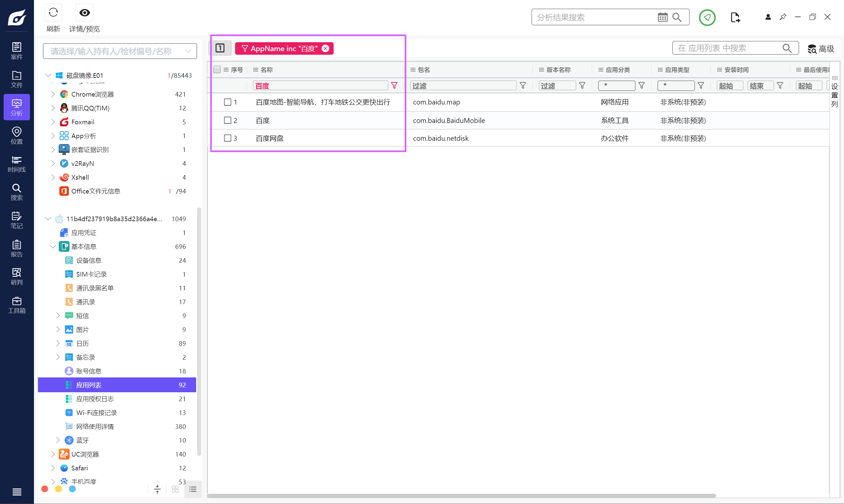Open the 文件 sidebar section
The image size is (844, 504).
tap(16, 79)
